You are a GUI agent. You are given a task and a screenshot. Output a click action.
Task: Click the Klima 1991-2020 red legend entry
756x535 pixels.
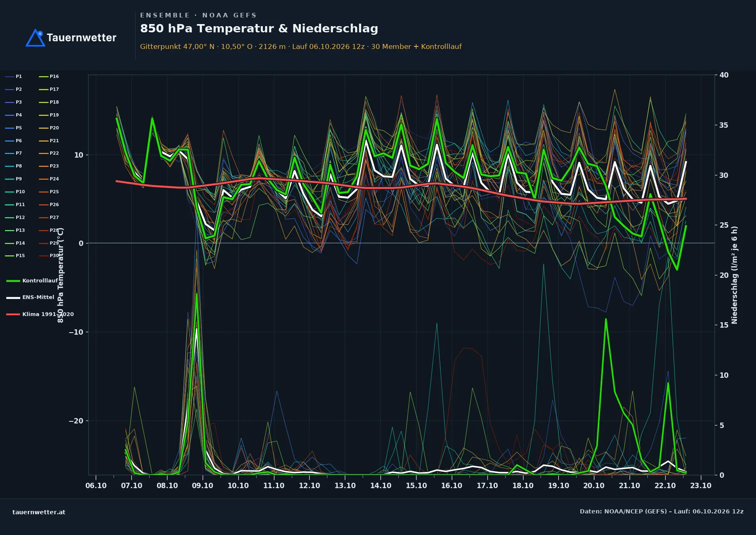(40, 314)
